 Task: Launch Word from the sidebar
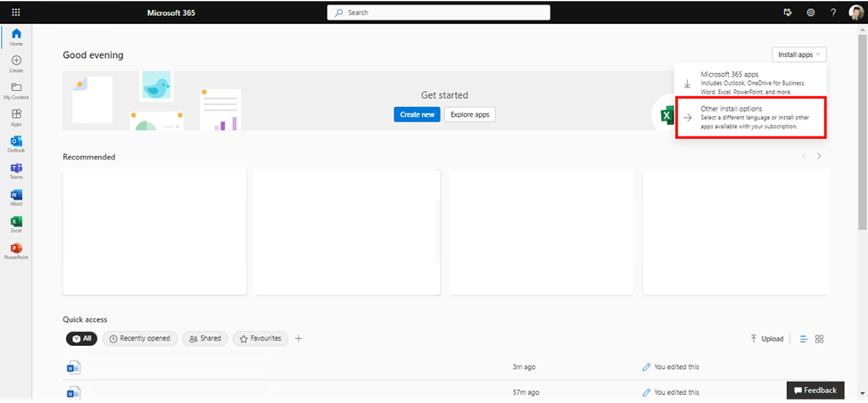[x=16, y=198]
